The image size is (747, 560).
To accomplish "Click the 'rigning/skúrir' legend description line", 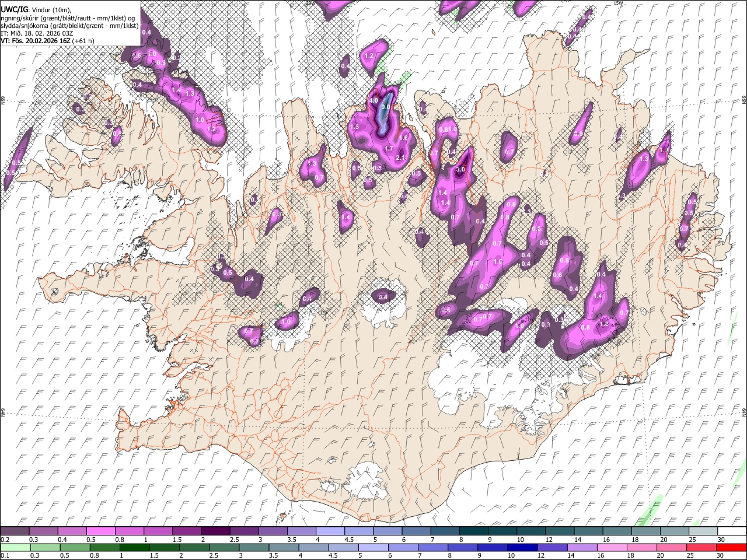I will [68, 18].
